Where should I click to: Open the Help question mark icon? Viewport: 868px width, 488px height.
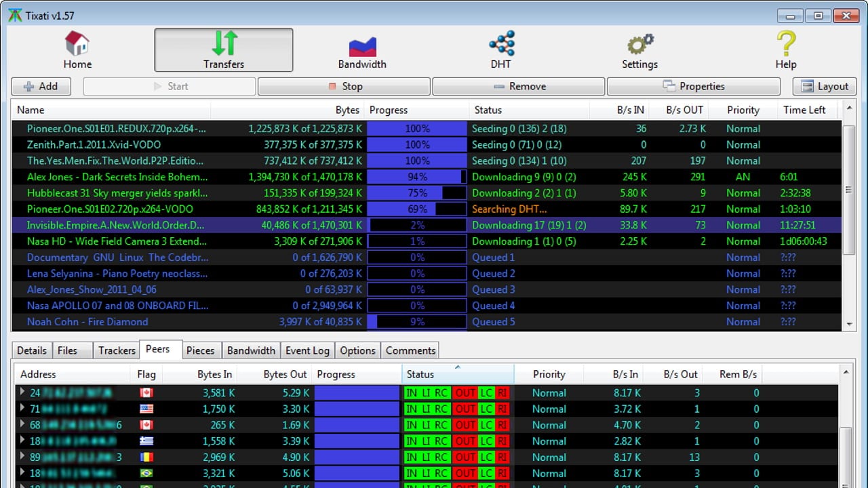pyautogui.click(x=786, y=43)
